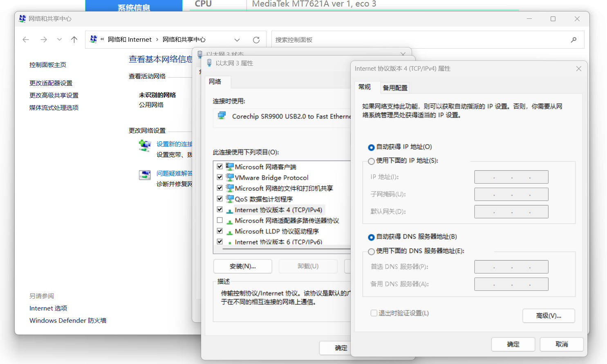Open Windows Defender 防火墙 link
Viewport: 607px width, 364px height.
click(x=68, y=321)
